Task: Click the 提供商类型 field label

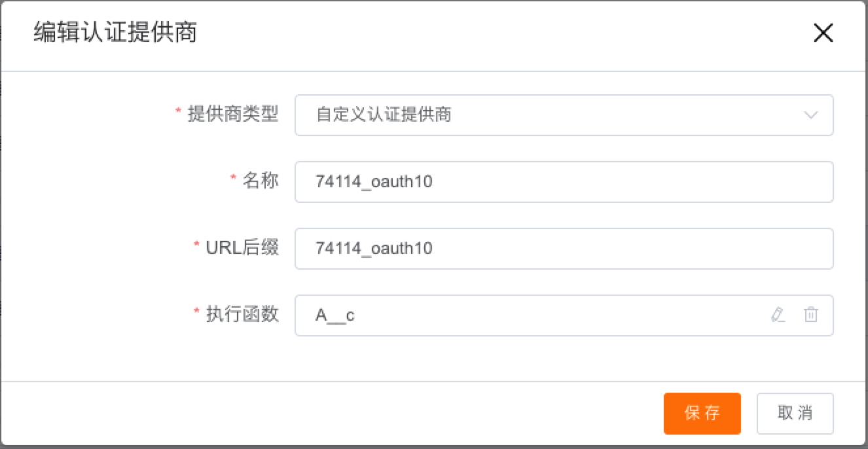Action: [x=233, y=114]
